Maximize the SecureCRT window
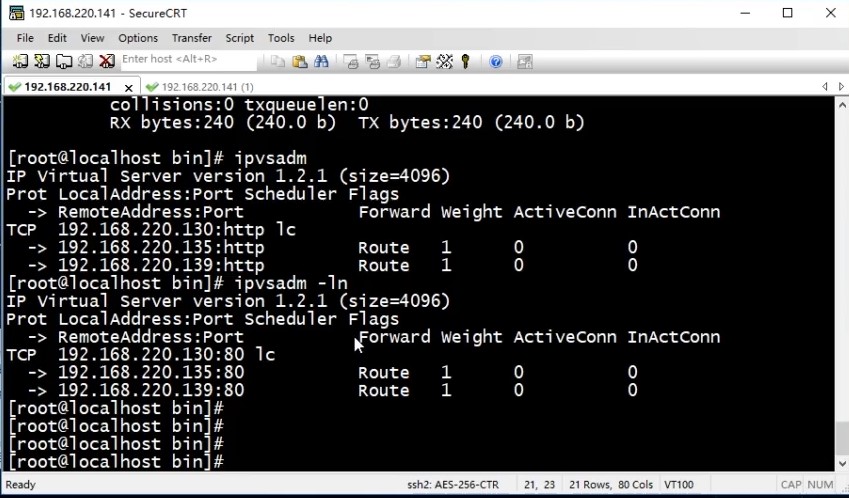The height and width of the screenshot is (498, 849). pos(788,13)
